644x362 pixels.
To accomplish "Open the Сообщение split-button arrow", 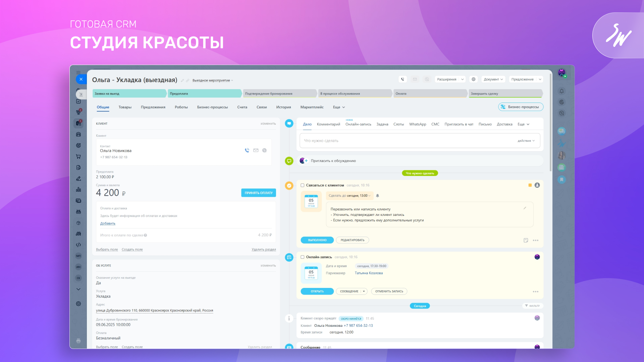I will coord(364,291).
